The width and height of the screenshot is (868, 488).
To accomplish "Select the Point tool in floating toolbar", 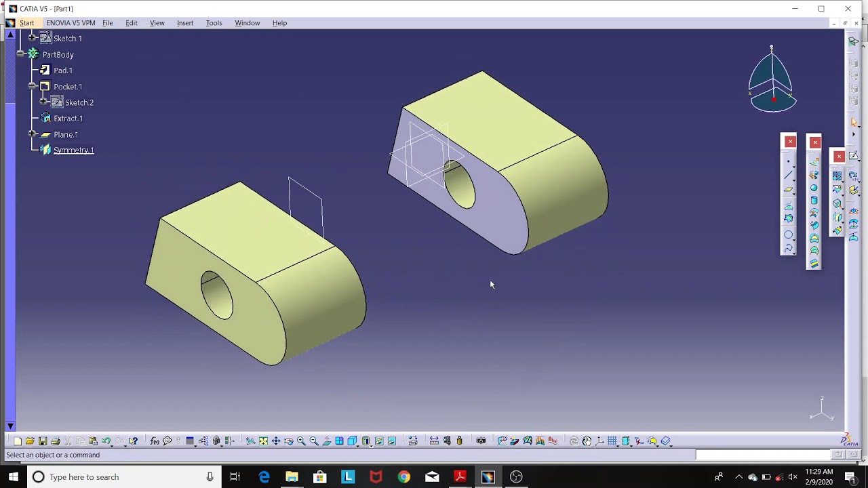I will [x=789, y=163].
